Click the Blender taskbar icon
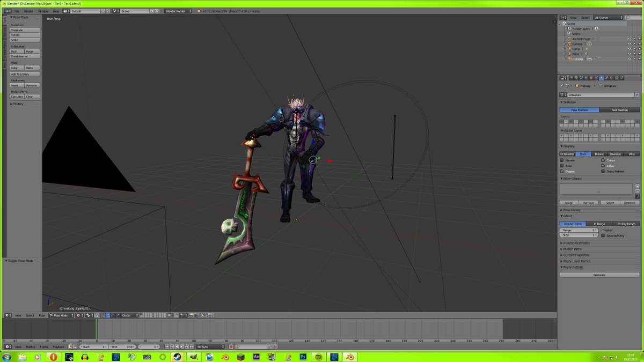644x362 pixels. coord(349,357)
